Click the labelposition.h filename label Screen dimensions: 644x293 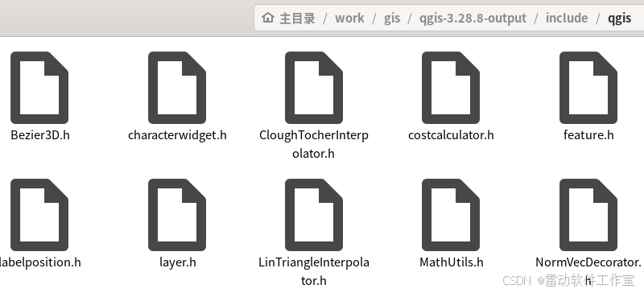click(40, 262)
